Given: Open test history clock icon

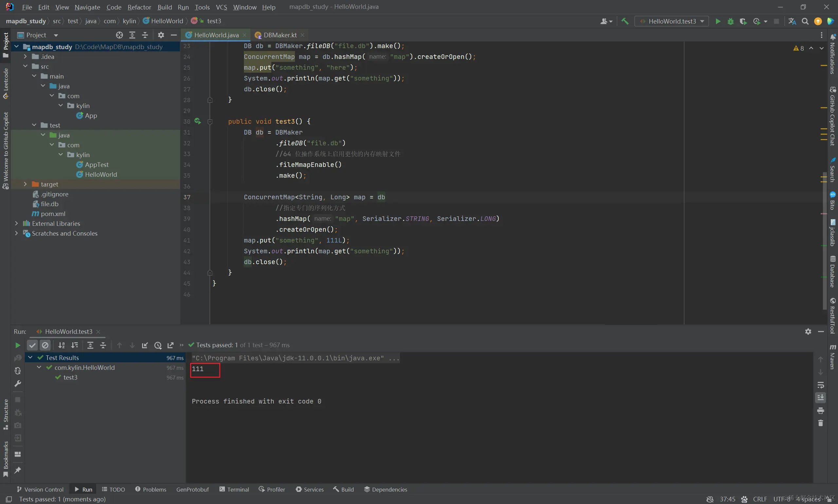Looking at the screenshot, I should (x=157, y=345).
